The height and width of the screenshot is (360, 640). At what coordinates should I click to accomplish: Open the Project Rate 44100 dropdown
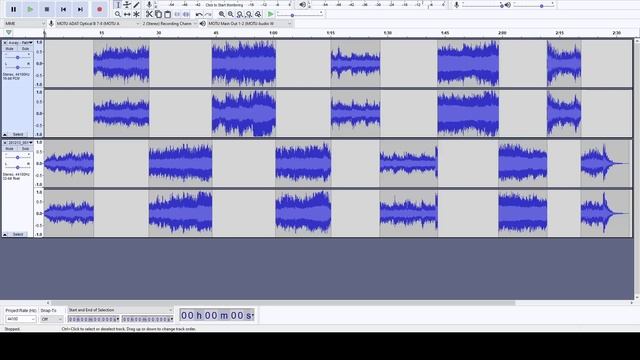20,319
